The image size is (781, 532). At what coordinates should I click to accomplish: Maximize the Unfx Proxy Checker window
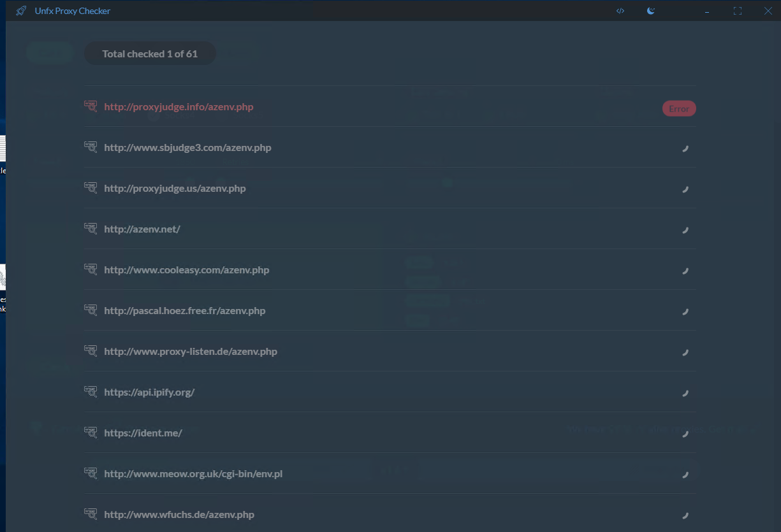(737, 11)
